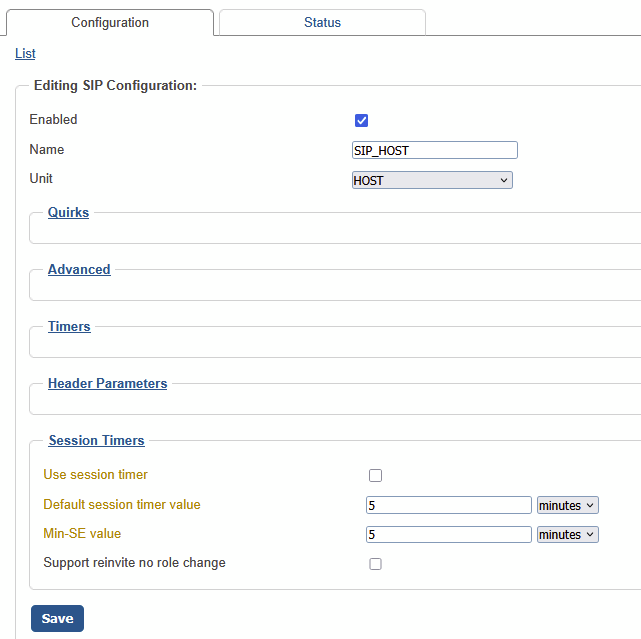The image size is (641, 639).
Task: Switch to the Status tab
Action: coord(322,22)
